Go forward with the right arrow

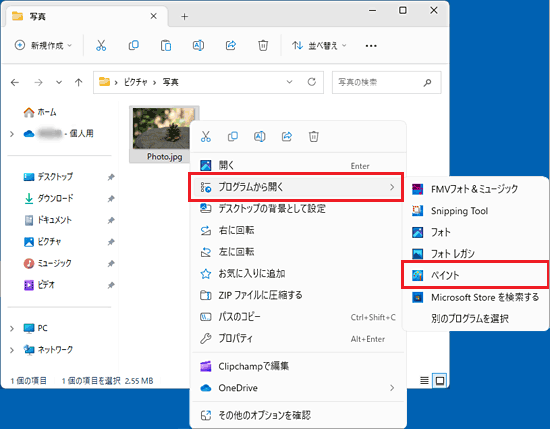[x=38, y=82]
